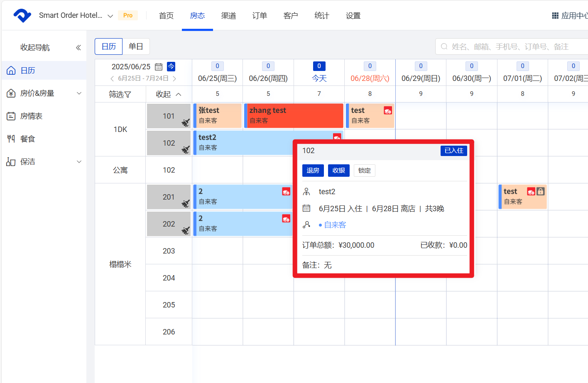
Task: Click the blue 今 today icon
Action: point(171,66)
